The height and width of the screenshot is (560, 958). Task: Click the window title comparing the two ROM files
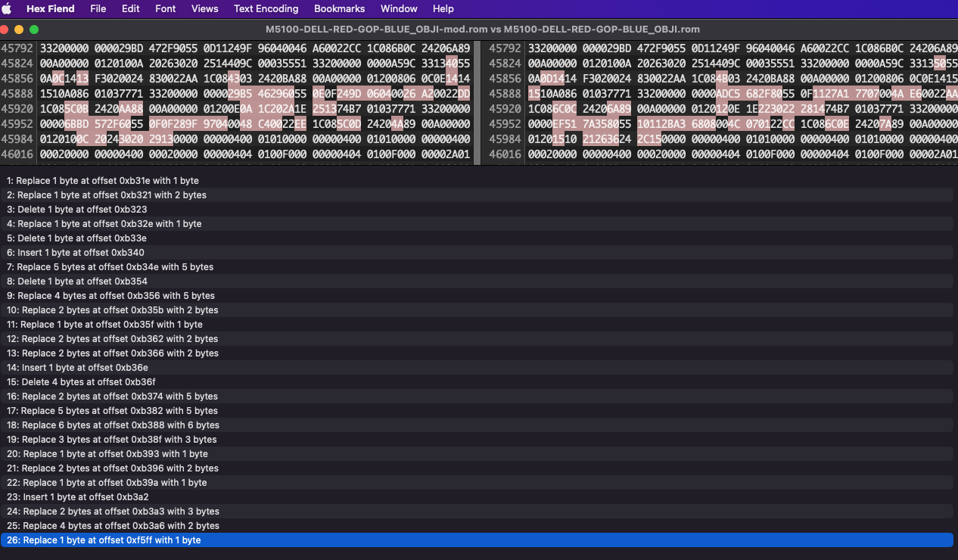point(482,30)
